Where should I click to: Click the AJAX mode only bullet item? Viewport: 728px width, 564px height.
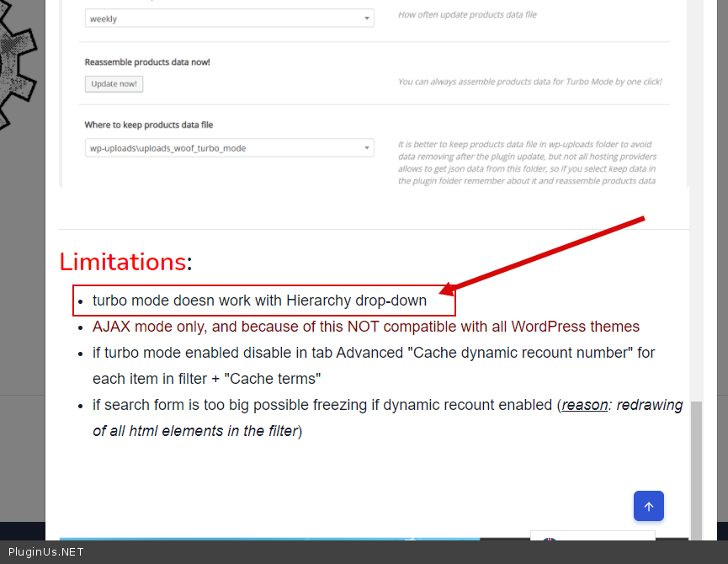(365, 327)
